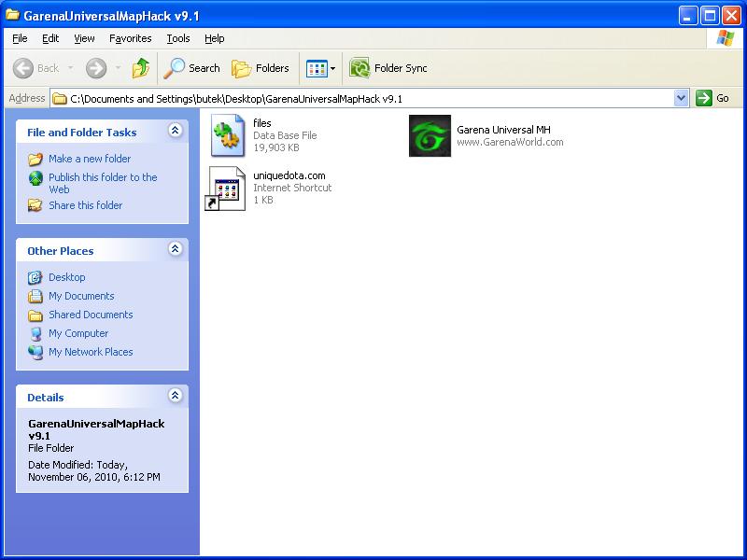Click the My Network Places icon
The width and height of the screenshot is (747, 560).
tap(35, 353)
